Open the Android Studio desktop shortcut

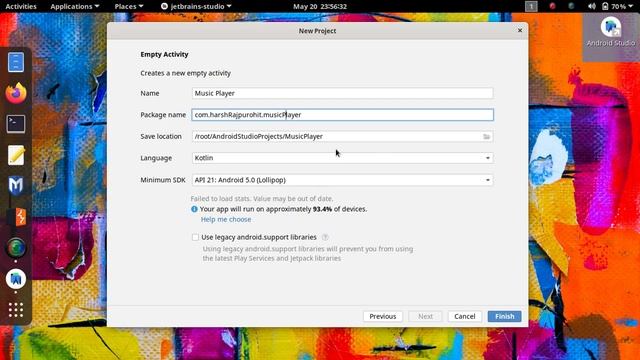click(x=611, y=32)
